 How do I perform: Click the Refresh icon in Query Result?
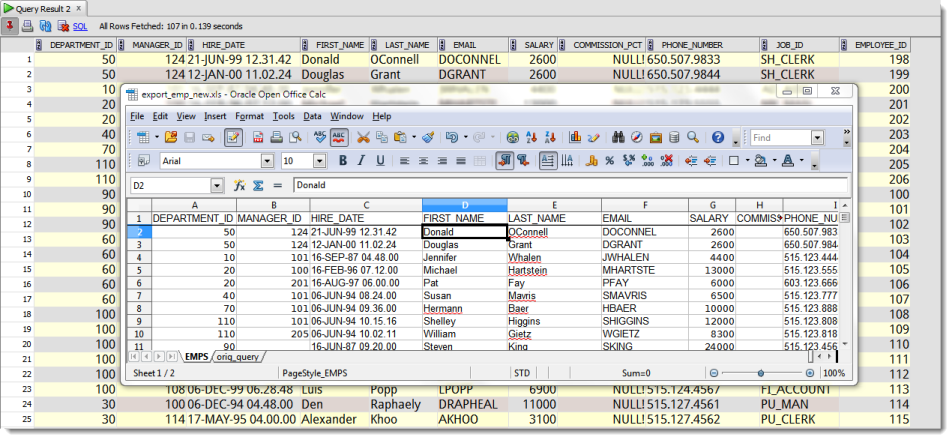tap(46, 26)
